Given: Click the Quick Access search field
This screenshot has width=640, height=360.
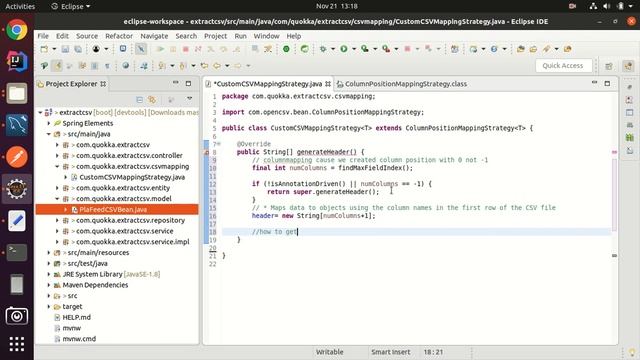Looking at the screenshot, I should [x=563, y=66].
